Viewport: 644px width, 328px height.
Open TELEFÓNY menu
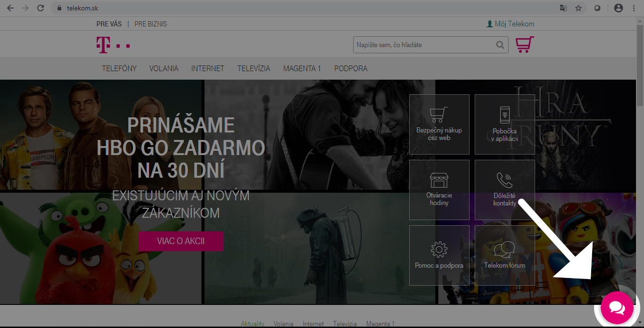pos(119,68)
